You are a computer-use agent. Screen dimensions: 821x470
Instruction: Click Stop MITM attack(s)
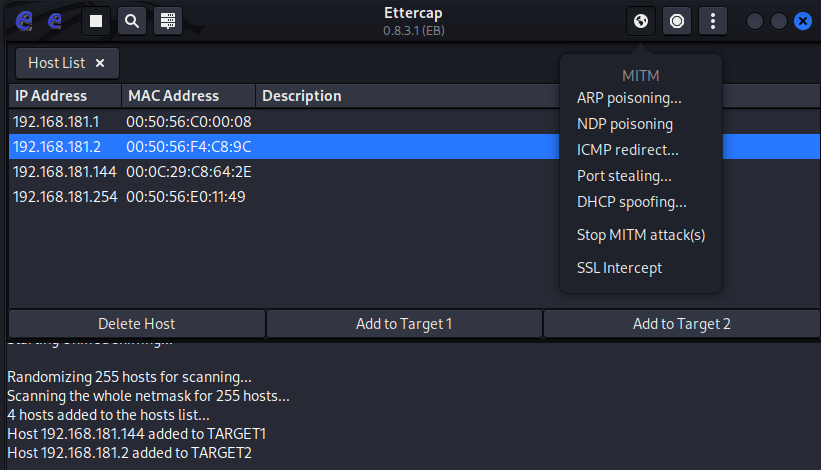pos(641,235)
